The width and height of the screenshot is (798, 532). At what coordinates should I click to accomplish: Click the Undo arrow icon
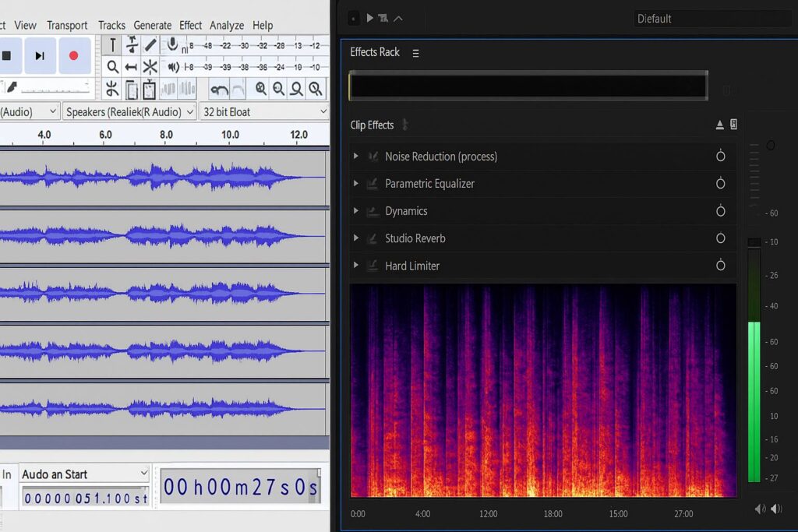coord(219,89)
